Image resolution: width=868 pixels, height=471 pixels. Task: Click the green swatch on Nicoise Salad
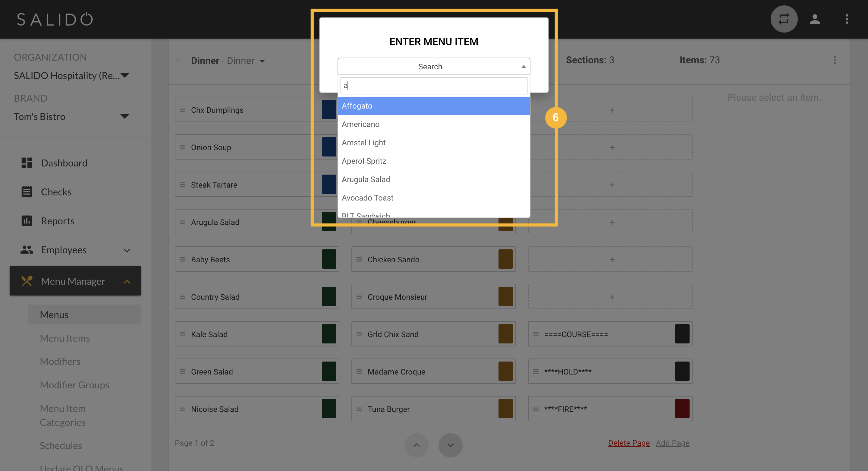[329, 409]
